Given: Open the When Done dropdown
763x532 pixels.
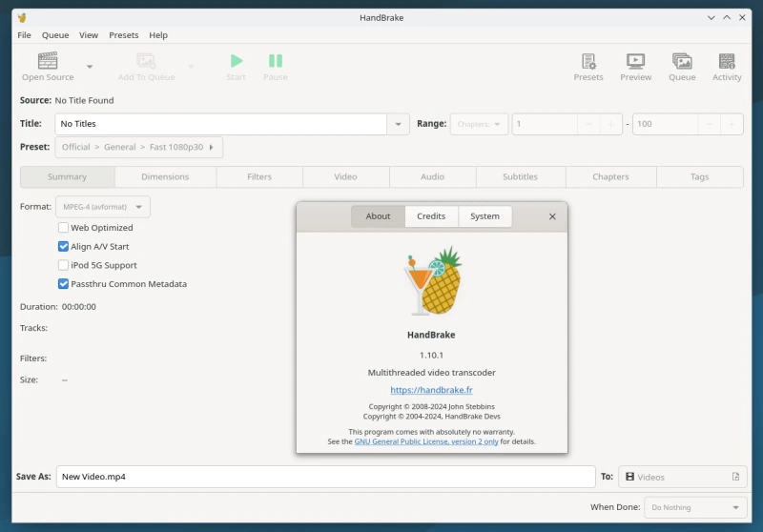Looking at the screenshot, I should pyautogui.click(x=695, y=507).
